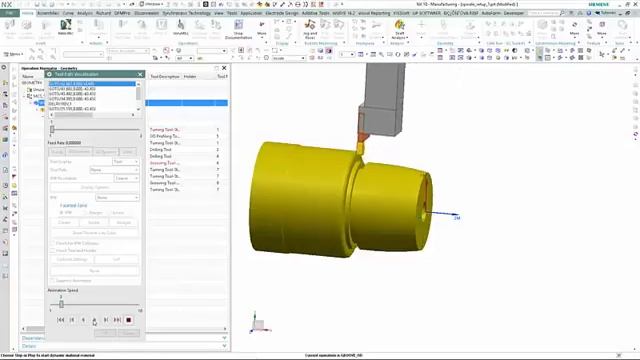640x360 pixels.
Task: Click the Display Options button
Action: pyautogui.click(x=95, y=187)
